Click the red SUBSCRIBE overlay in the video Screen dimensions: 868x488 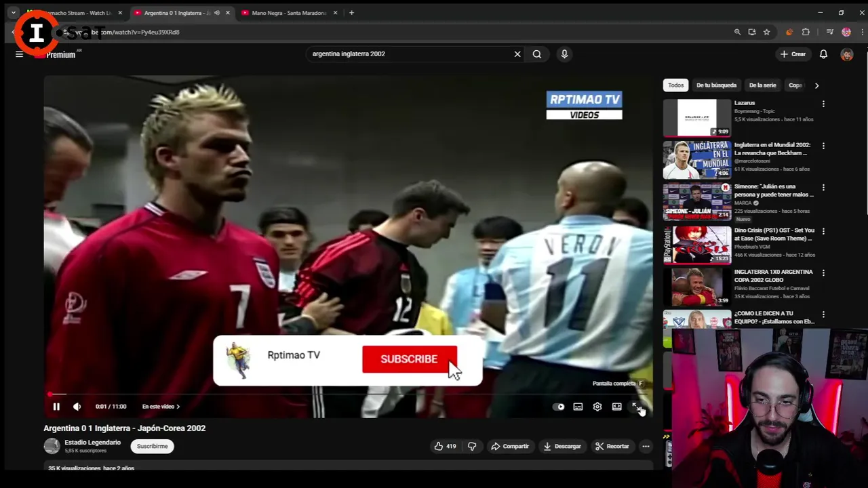[410, 359]
